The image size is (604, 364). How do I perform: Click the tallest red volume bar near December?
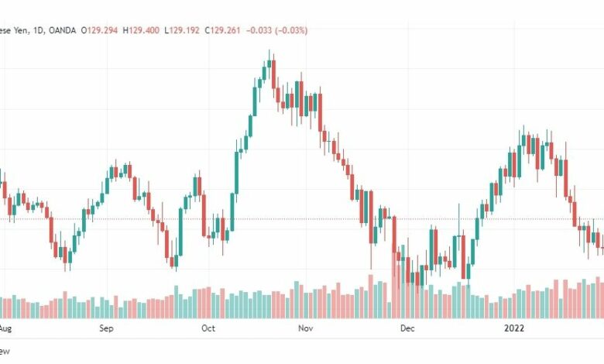click(x=394, y=286)
